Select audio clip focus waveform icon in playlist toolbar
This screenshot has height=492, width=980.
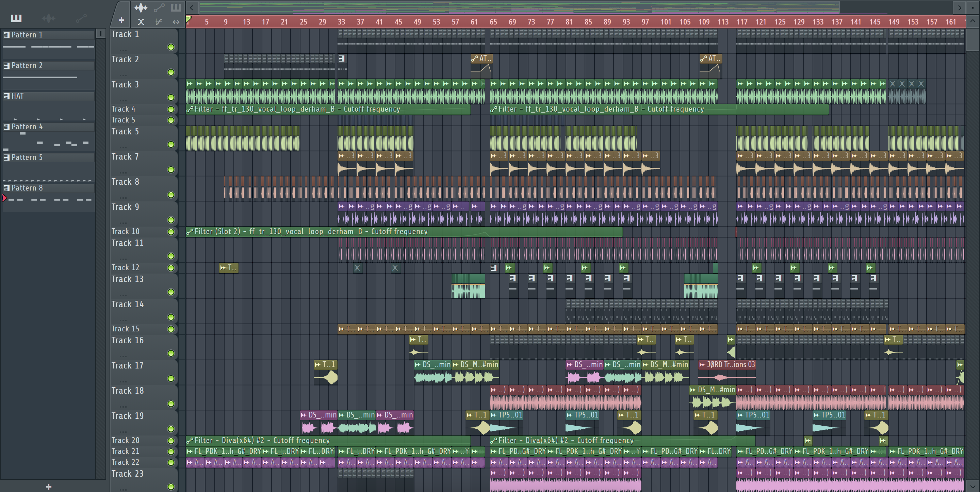click(x=141, y=7)
